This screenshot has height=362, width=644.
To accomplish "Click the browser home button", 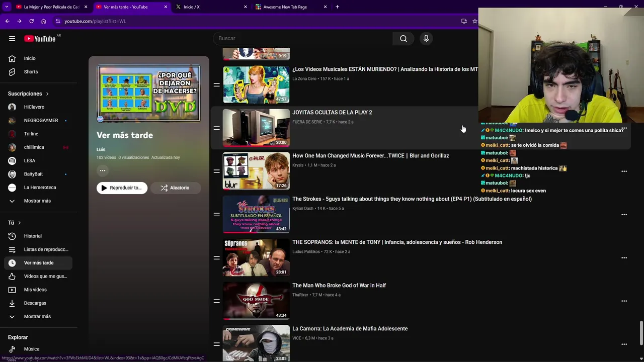I will click(x=43, y=21).
